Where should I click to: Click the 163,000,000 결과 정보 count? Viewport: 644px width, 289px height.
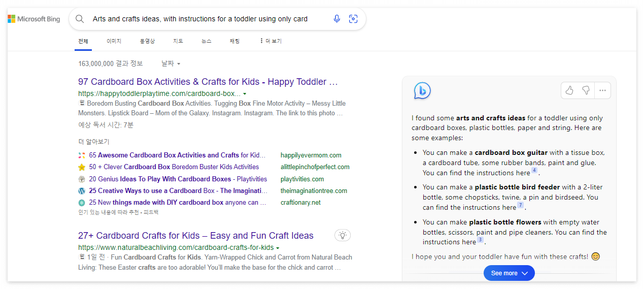pyautogui.click(x=111, y=63)
